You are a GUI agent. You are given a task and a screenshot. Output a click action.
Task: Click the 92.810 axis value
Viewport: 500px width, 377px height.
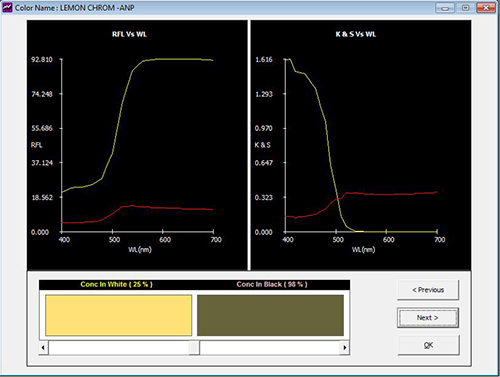pyautogui.click(x=42, y=60)
